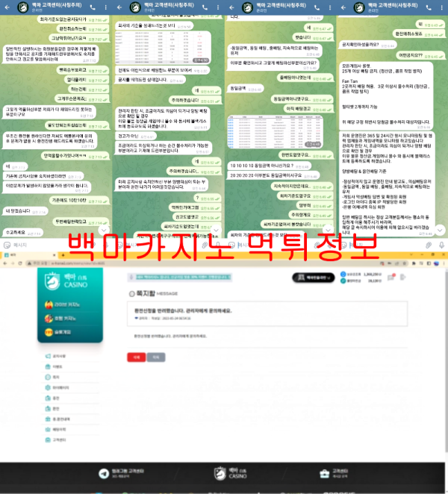This screenshot has height=494, width=448.
Task: Record voice message in 'Fan Tan' chat
Action: click(x=442, y=245)
